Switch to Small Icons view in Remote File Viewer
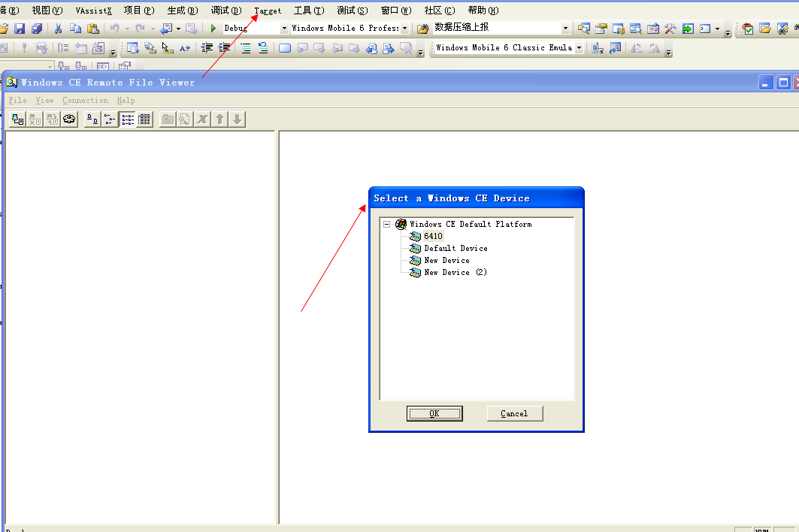Viewport: 799px width, 532px height. click(x=110, y=119)
